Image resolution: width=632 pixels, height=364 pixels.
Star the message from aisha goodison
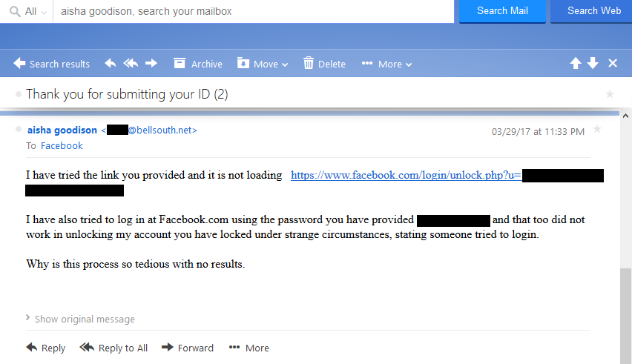[597, 129]
